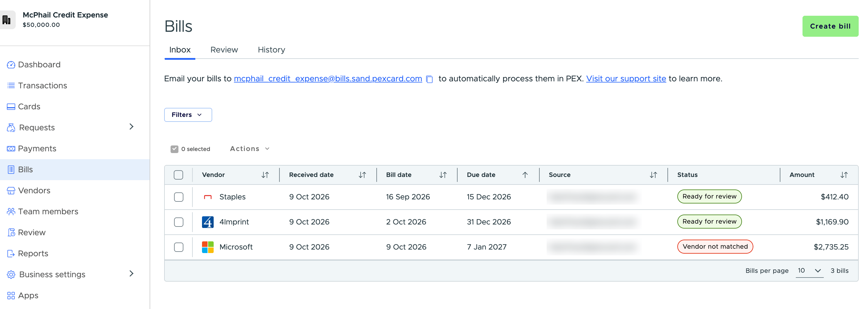868x309 pixels.
Task: Open the mcphail_credit_expense email link
Action: (x=328, y=79)
